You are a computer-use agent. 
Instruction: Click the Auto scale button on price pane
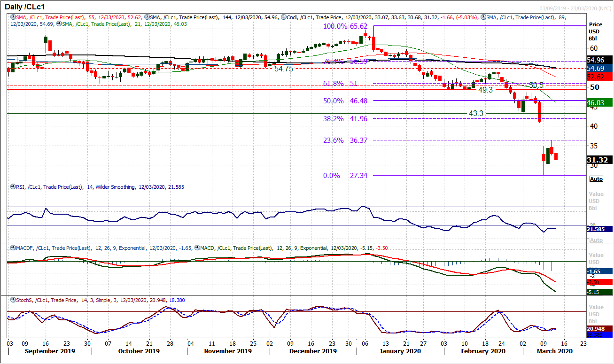pos(596,179)
